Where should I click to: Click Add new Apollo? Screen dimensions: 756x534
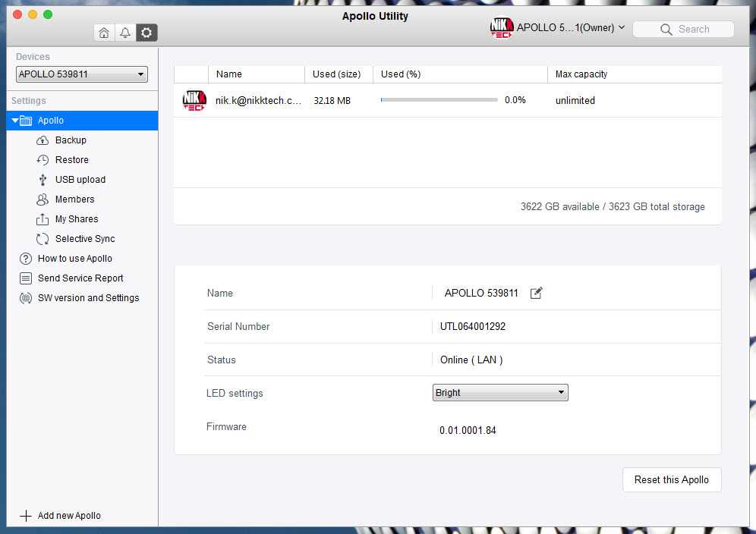69,516
